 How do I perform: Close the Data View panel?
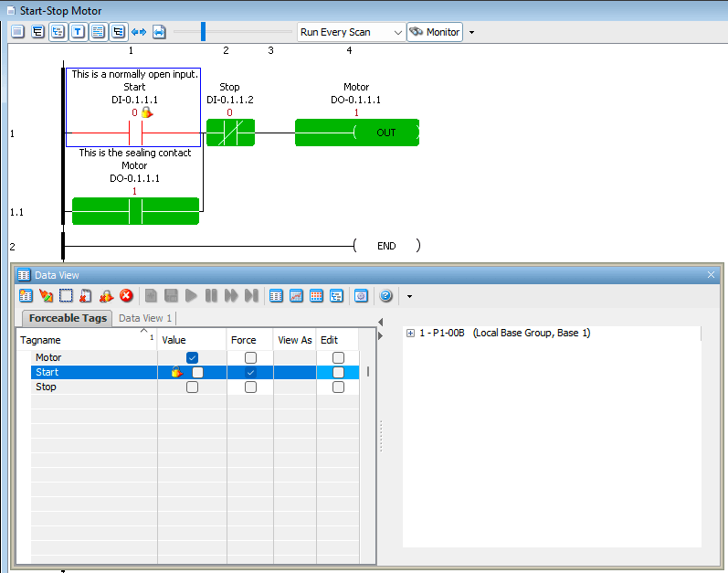(712, 274)
